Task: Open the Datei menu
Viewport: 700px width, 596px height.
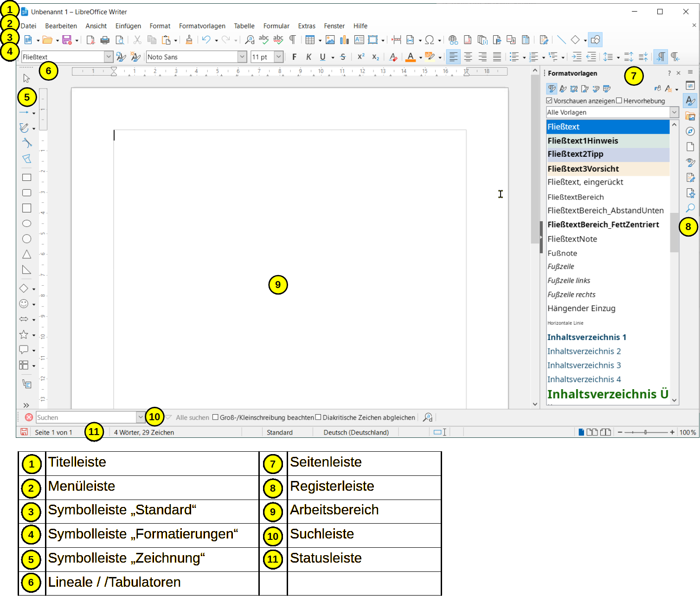Action: click(x=28, y=26)
